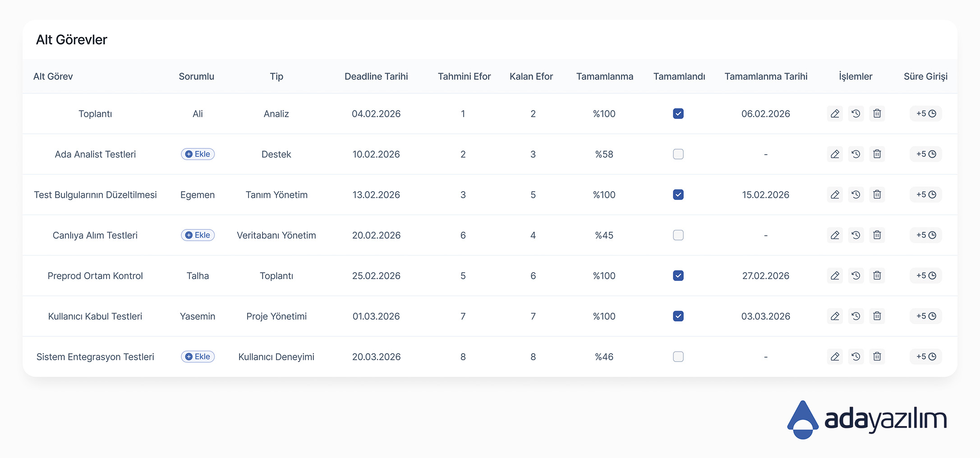Viewport: 980px width, 458px height.
Task: Open history for Sistem Entegrasyon Testleri
Action: point(856,357)
